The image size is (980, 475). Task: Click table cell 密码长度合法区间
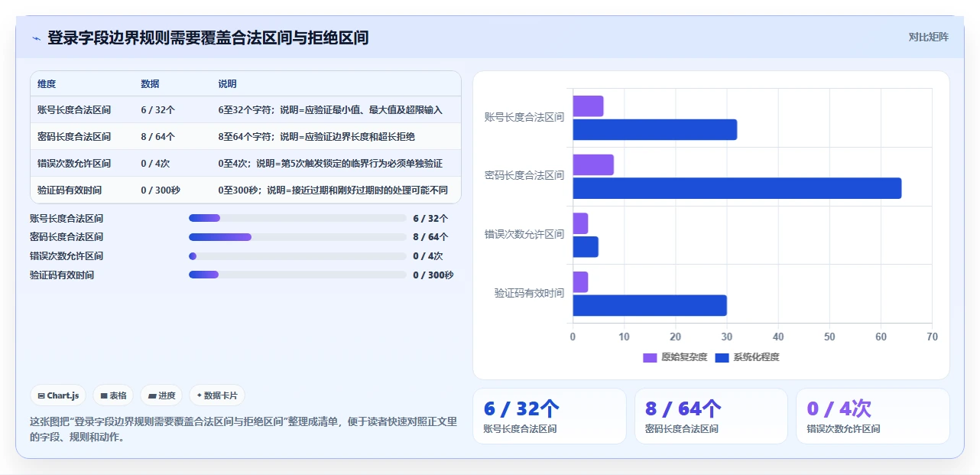coord(74,136)
